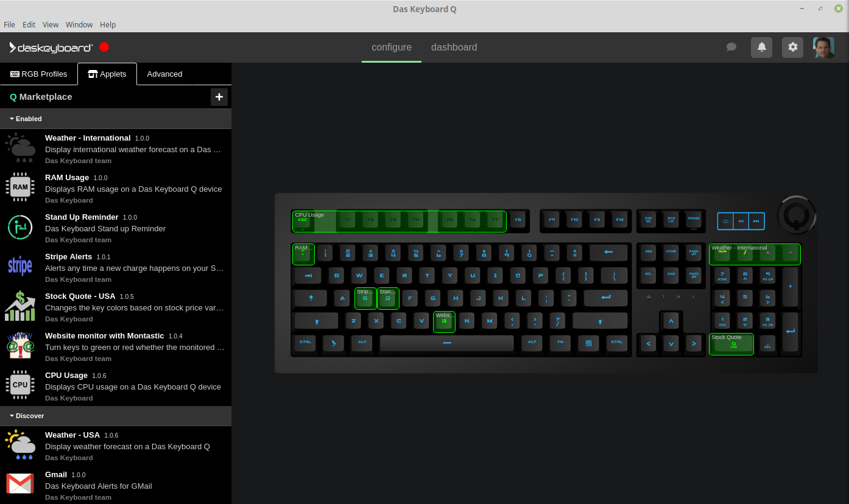
Task: Select the Stand Up Reminder icon
Action: 20,227
